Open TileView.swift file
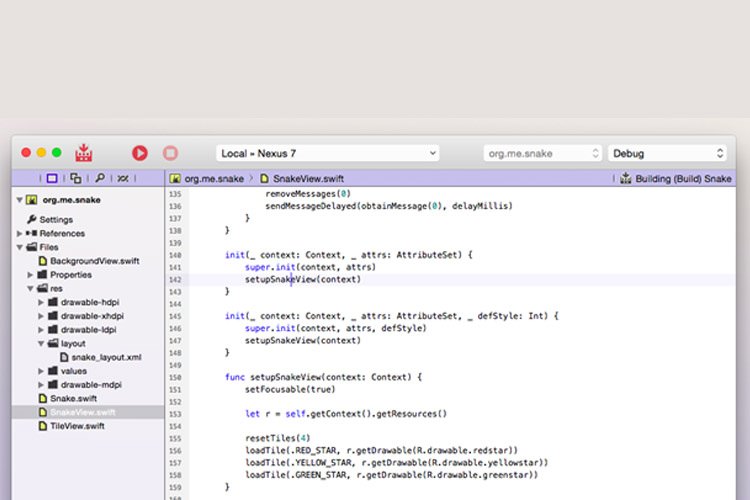Image resolution: width=750 pixels, height=500 pixels. coord(77,426)
